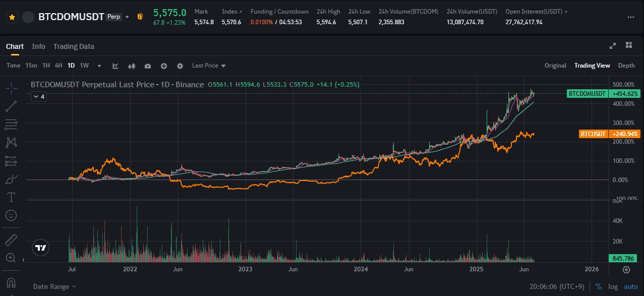This screenshot has height=296, width=644.
Task: Open the Date Range dropdown
Action: pyautogui.click(x=55, y=286)
